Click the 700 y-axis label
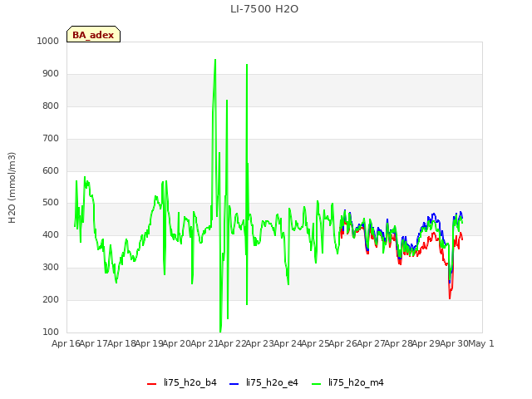Viewport: 532px width, 399px height. [51, 139]
